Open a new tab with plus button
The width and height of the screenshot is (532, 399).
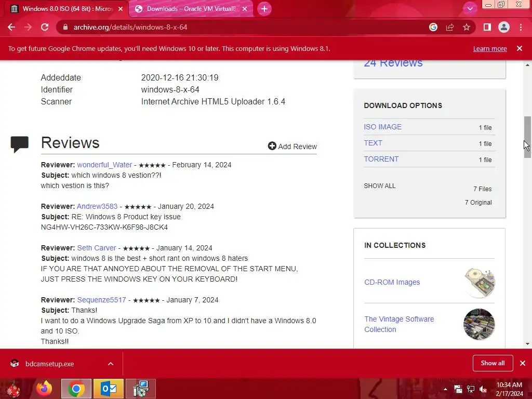[x=264, y=9]
